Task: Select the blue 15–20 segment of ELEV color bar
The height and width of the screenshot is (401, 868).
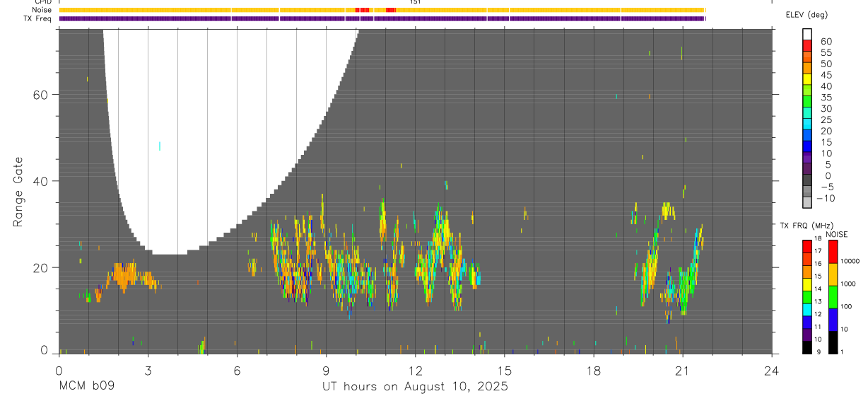Action: 807,136
